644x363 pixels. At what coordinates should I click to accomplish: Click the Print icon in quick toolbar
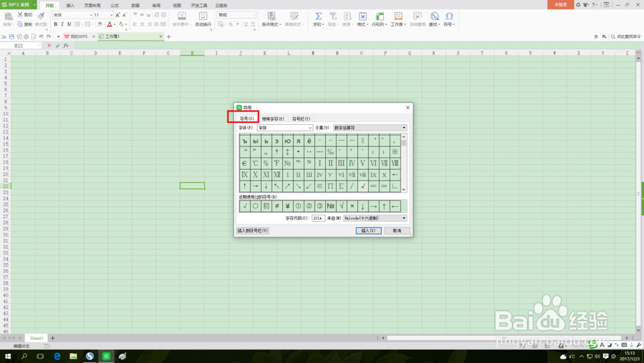coord(26,37)
